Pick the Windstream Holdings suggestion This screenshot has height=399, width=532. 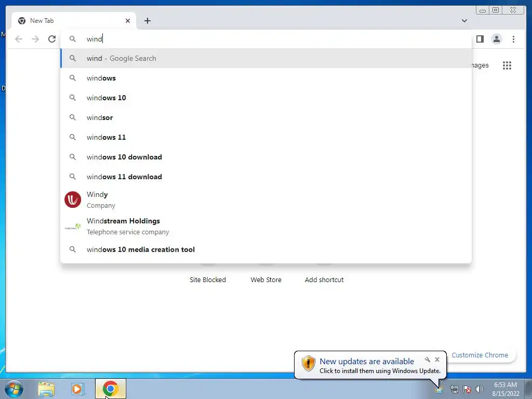tap(266, 226)
